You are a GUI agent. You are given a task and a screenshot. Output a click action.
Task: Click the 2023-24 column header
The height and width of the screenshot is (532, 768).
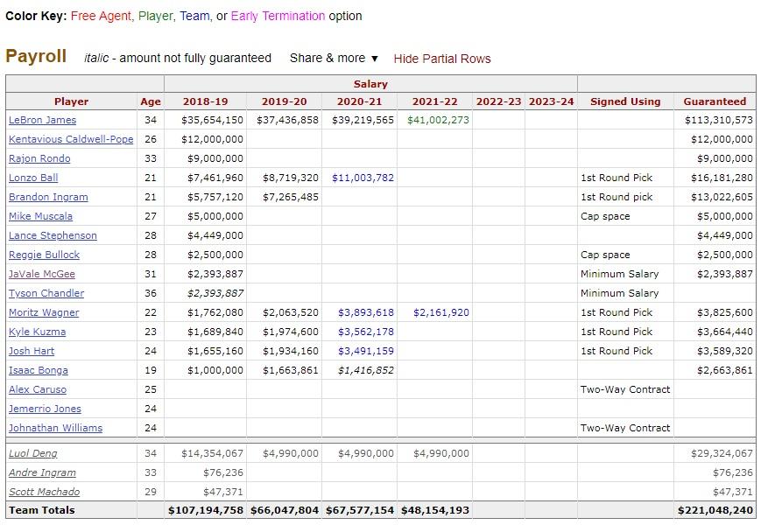point(551,101)
